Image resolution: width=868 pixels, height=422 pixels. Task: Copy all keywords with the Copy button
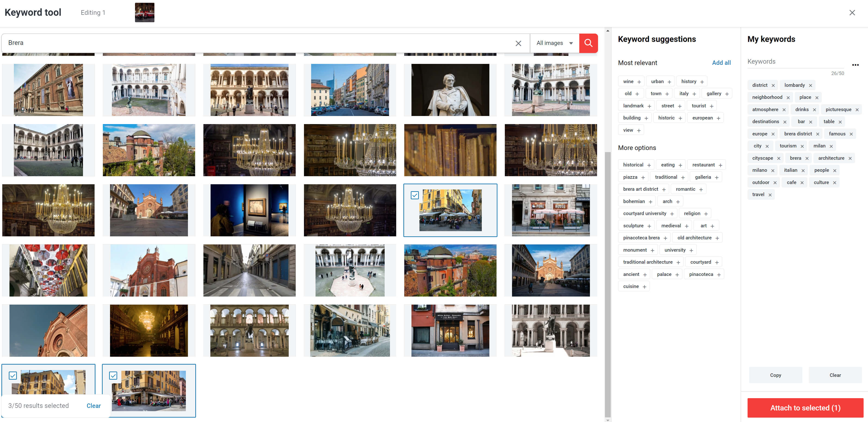click(x=775, y=375)
